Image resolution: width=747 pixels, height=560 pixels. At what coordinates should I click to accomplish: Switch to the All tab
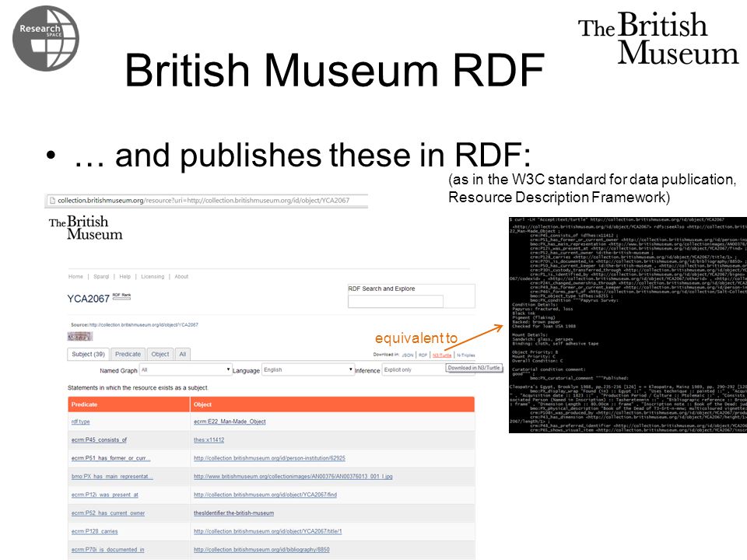[182, 355]
